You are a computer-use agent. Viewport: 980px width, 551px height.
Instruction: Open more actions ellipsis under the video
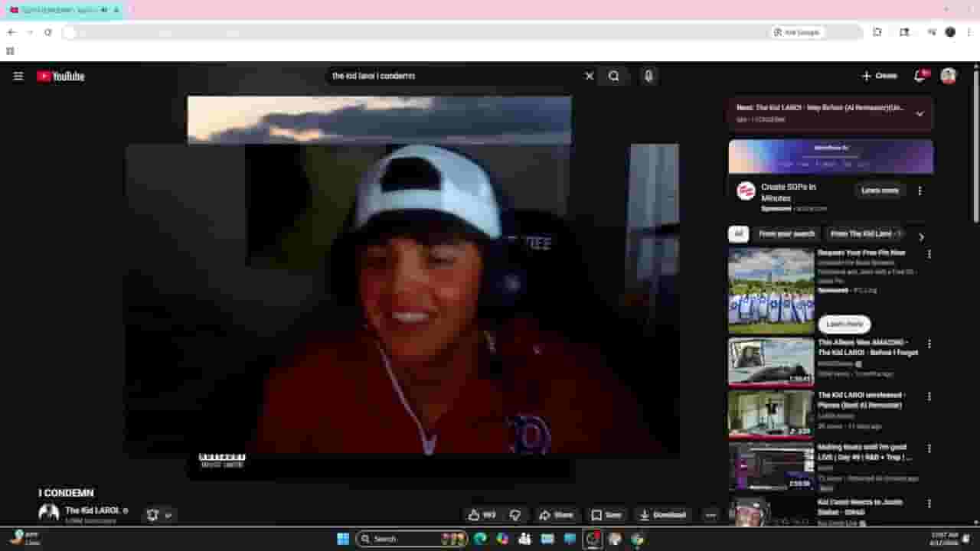[x=710, y=515]
